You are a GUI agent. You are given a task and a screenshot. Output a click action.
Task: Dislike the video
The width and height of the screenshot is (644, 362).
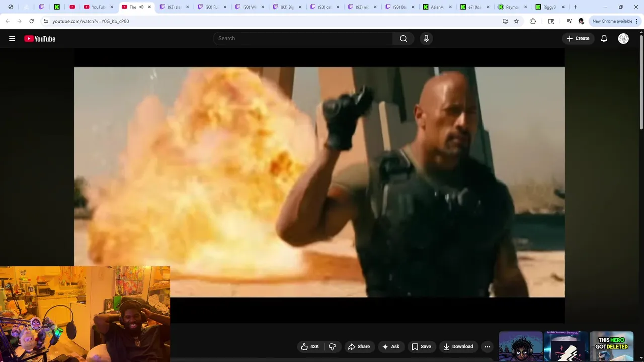click(x=332, y=346)
